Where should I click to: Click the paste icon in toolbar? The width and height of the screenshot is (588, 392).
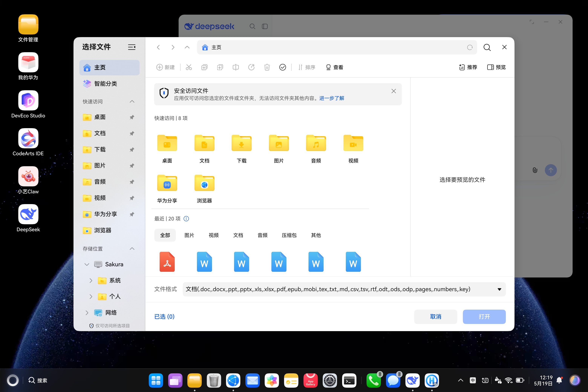(220, 67)
